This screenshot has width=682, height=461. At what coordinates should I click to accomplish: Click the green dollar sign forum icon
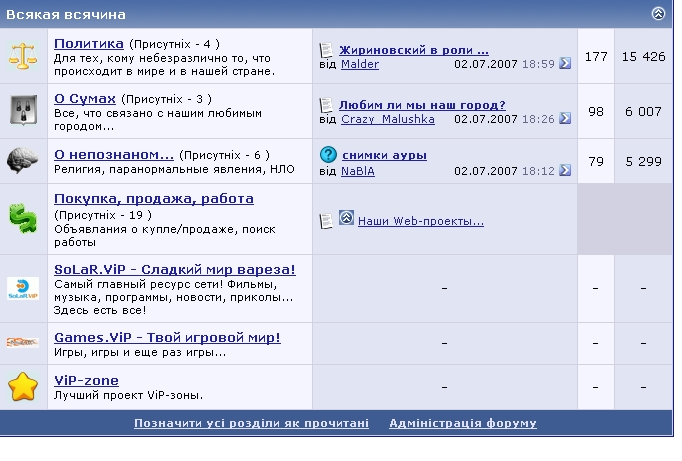pos(22,218)
